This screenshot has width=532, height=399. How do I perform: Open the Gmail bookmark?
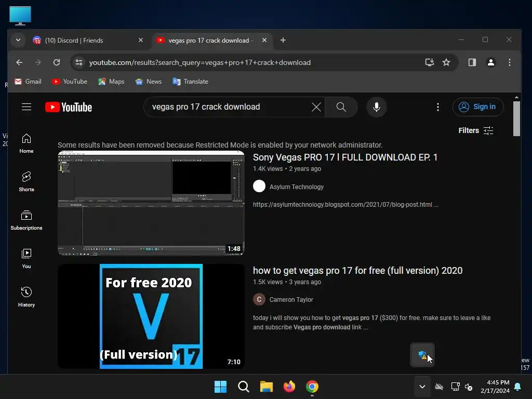tap(28, 82)
